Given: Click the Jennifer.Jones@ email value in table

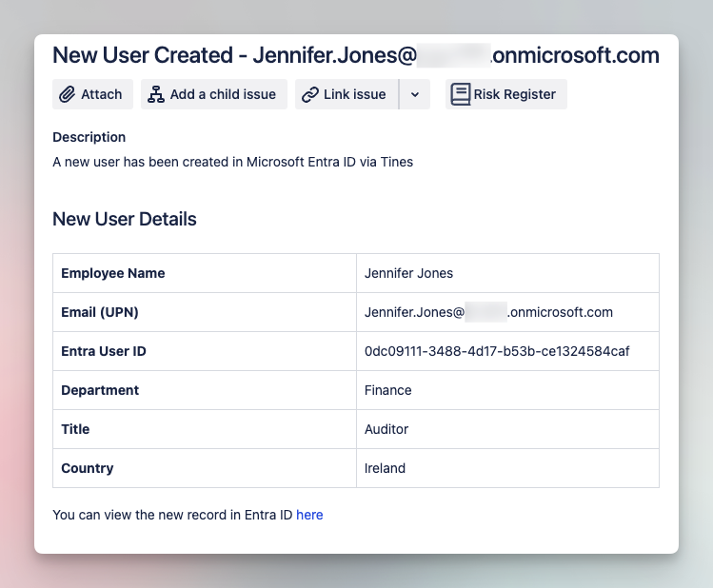Looking at the screenshot, I should (489, 312).
